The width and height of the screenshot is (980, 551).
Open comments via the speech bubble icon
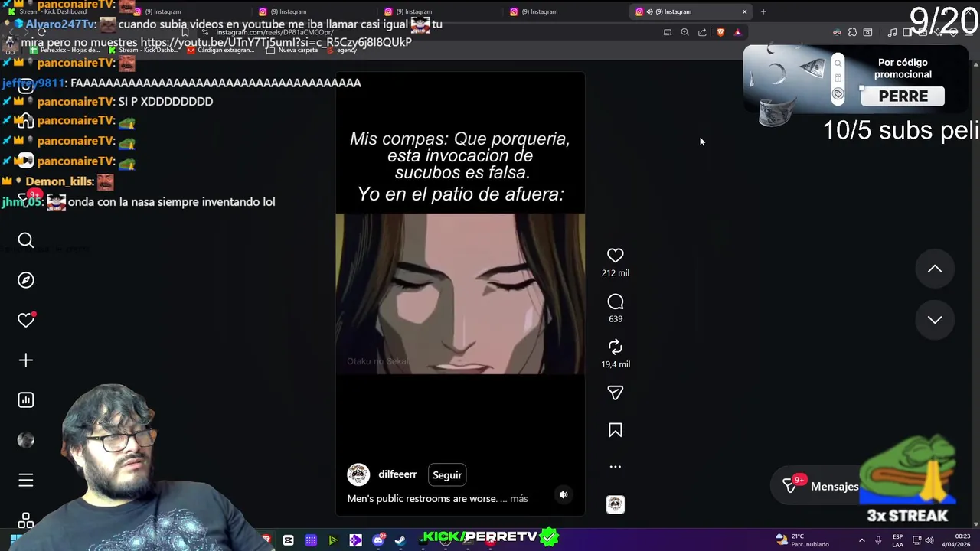tap(615, 302)
